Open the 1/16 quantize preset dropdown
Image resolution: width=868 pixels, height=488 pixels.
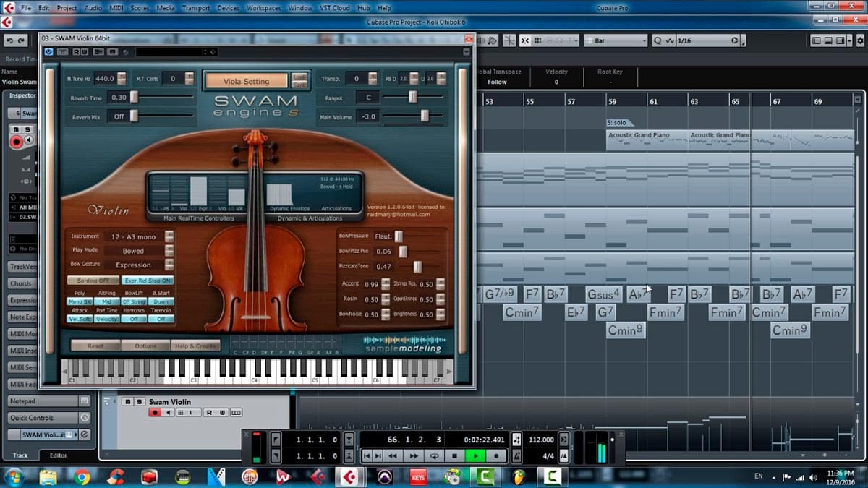(x=710, y=40)
